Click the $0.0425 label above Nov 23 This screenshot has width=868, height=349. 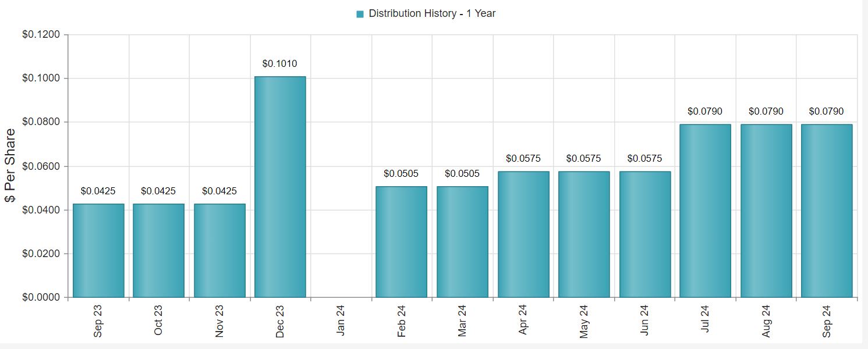point(219,191)
